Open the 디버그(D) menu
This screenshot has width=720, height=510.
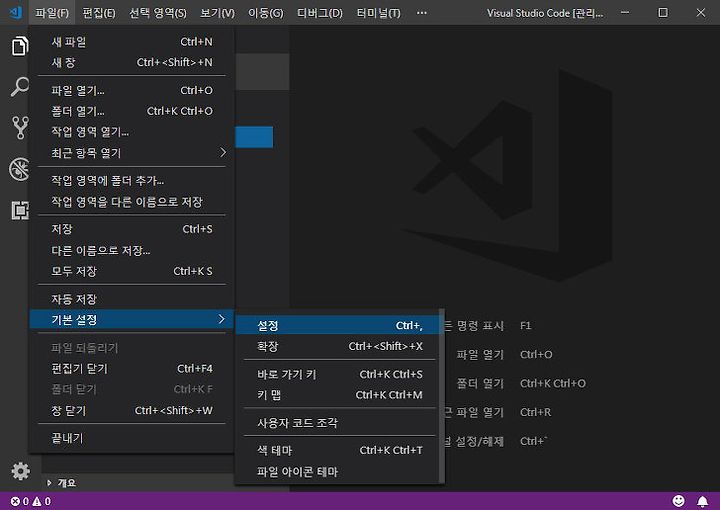click(320, 13)
